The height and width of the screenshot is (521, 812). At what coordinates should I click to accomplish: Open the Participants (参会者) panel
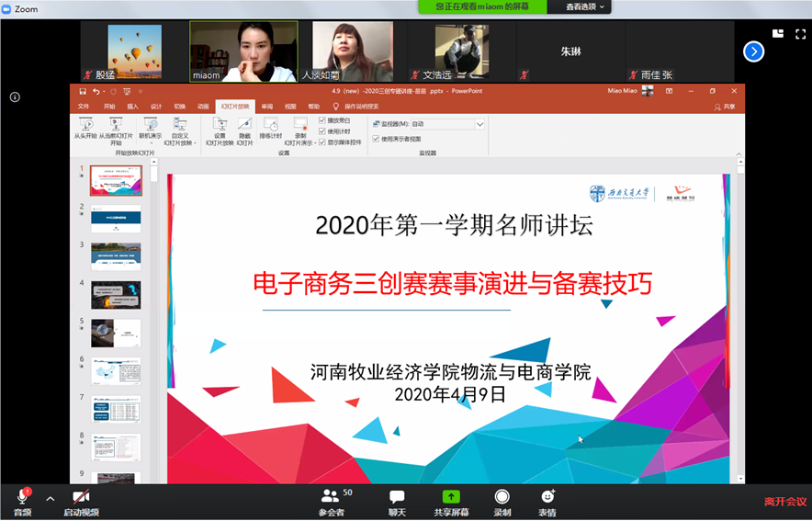(331, 496)
